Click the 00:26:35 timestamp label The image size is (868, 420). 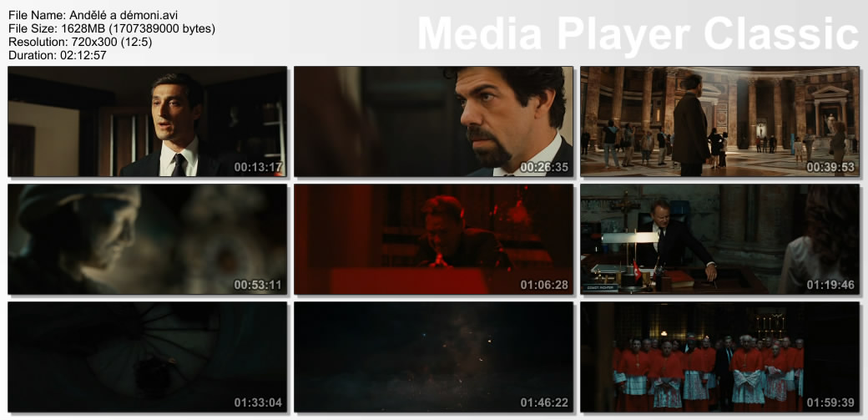coord(544,167)
